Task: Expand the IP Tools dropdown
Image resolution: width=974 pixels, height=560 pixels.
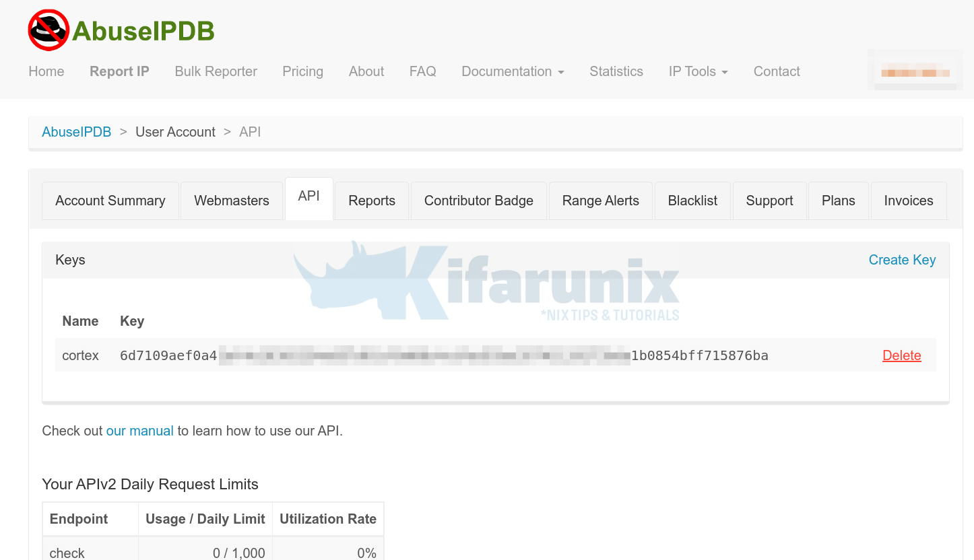Action: (x=699, y=71)
